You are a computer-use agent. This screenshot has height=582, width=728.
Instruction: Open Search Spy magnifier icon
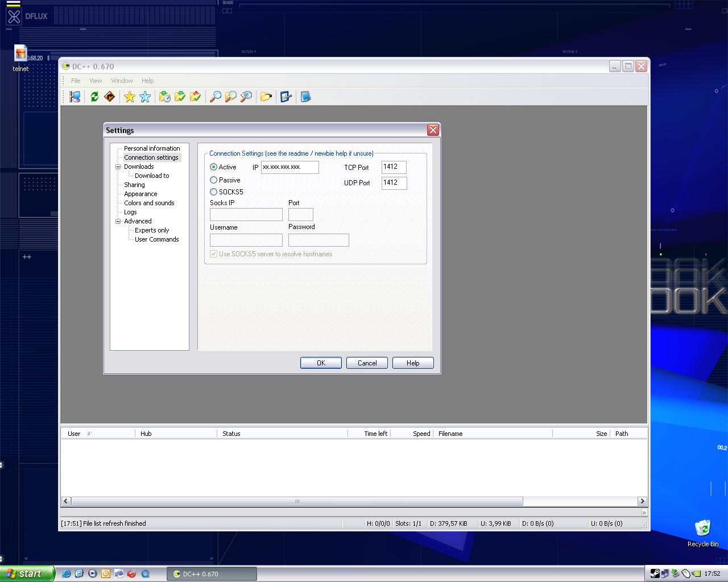coord(246,97)
